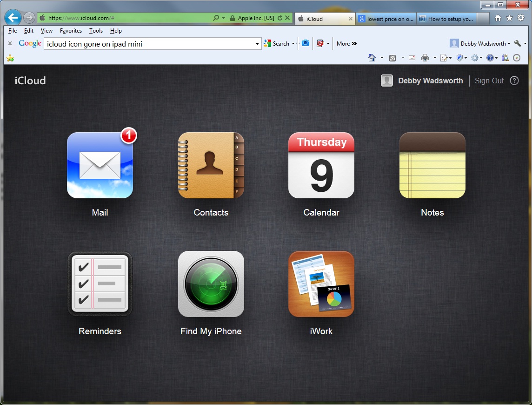Image resolution: width=532 pixels, height=405 pixels.
Task: Click Debby Wadsworth's avatar in iCloud header
Action: click(387, 81)
